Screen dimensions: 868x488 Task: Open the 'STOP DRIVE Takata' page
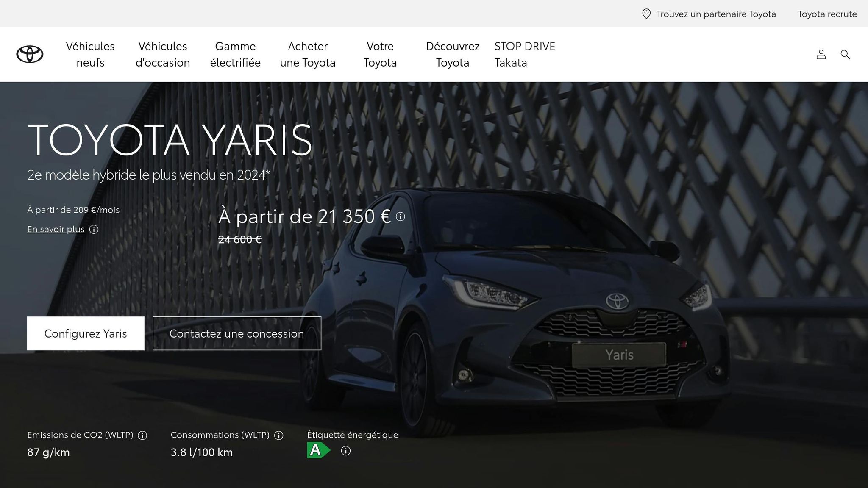click(524, 54)
